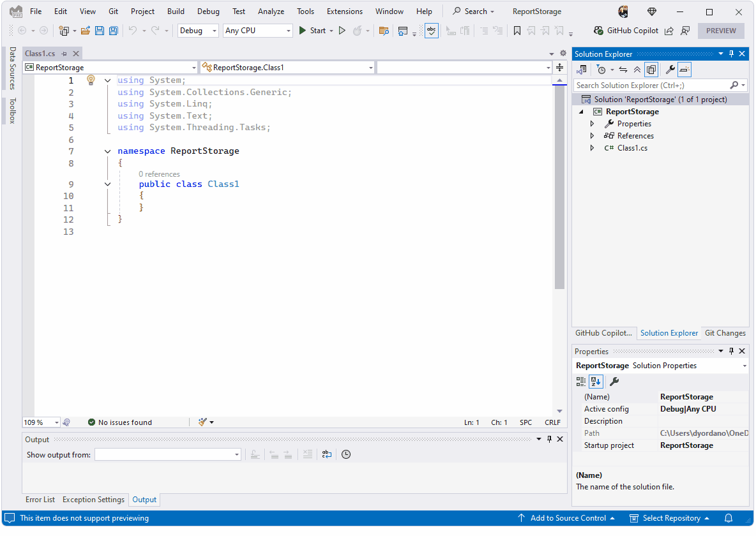Click Sync with Active Document icon
The height and width of the screenshot is (536, 756).
[x=623, y=70]
